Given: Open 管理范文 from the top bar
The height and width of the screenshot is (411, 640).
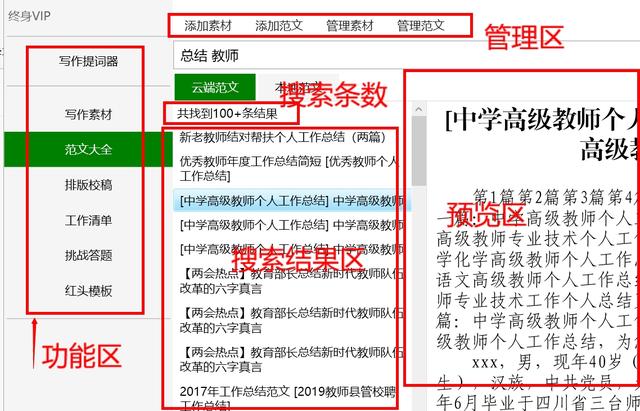Looking at the screenshot, I should [x=420, y=24].
